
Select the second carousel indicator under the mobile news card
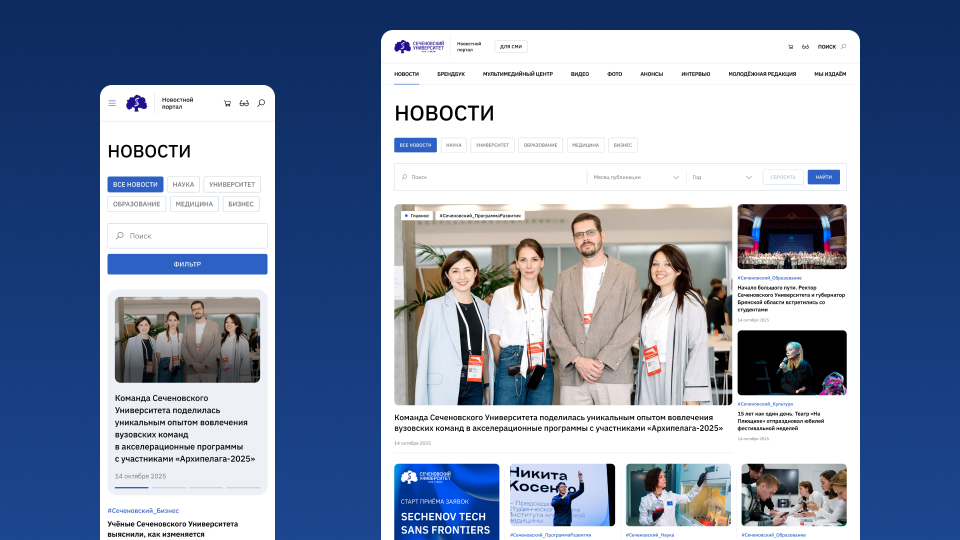pos(168,487)
